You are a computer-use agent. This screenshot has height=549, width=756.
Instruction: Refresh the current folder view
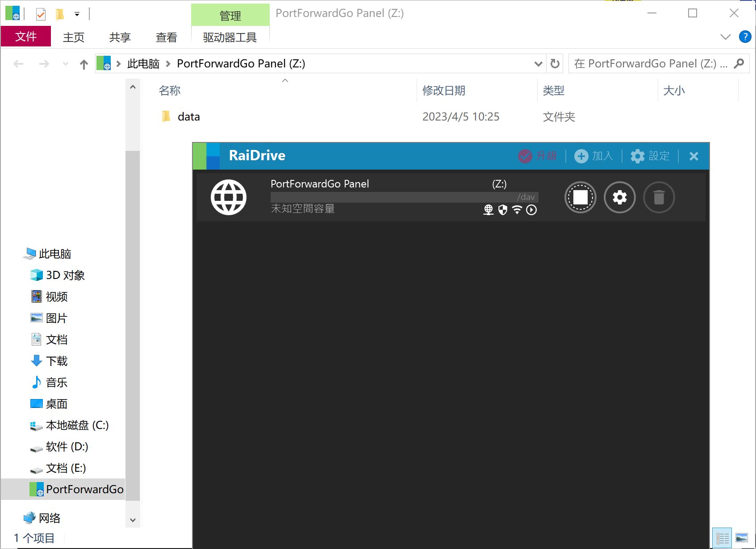(x=555, y=64)
